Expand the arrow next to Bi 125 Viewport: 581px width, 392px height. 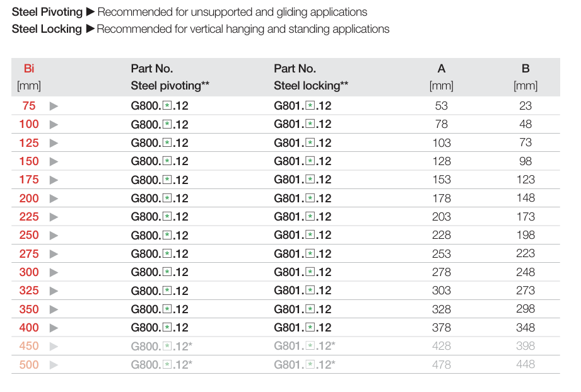tap(54, 143)
